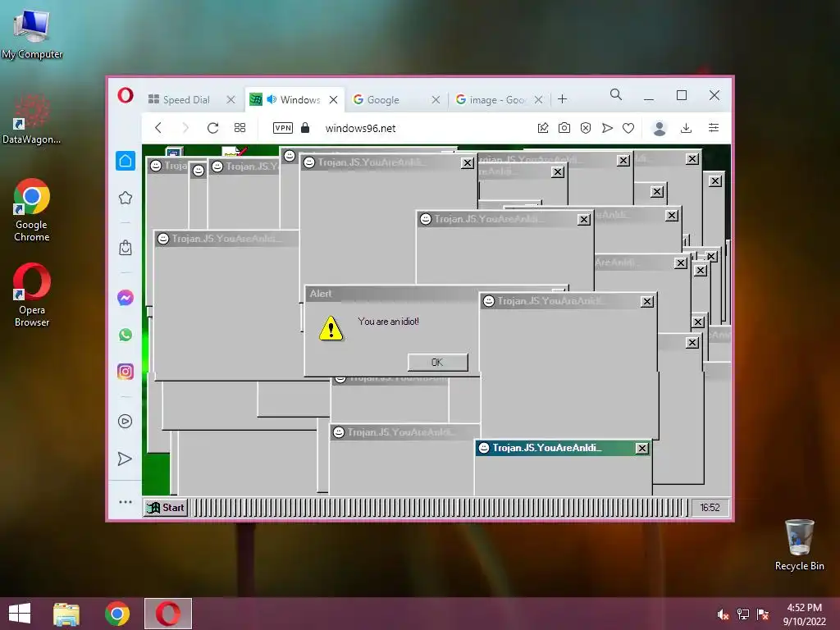Close the Windows 96 browser tab
Viewport: 840px width, 630px height.
333,99
